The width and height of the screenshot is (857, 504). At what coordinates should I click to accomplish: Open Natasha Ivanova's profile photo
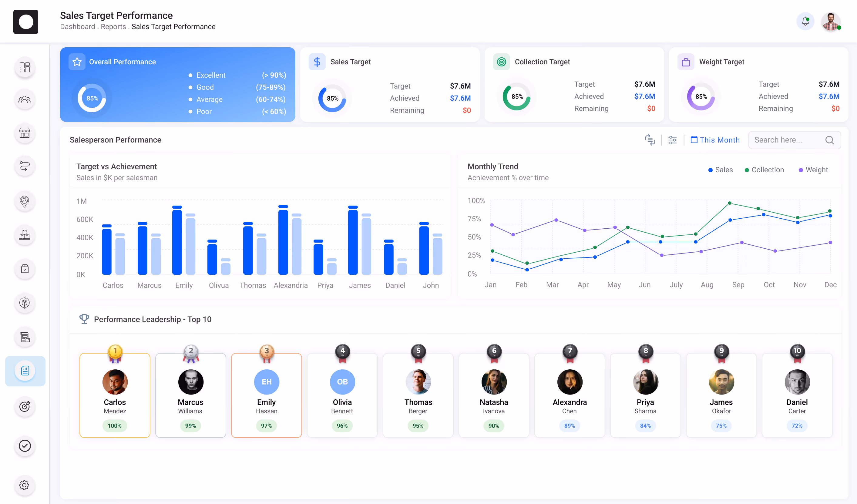coord(494,382)
